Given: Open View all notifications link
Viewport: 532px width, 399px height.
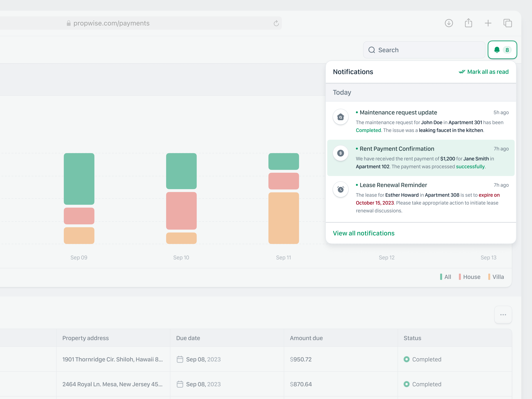Looking at the screenshot, I should (x=364, y=233).
